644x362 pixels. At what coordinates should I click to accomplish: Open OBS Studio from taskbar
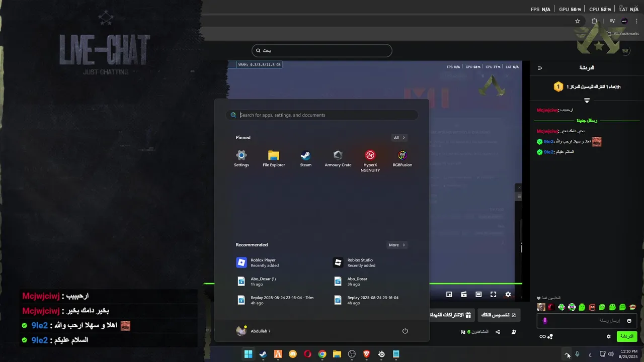point(352,354)
